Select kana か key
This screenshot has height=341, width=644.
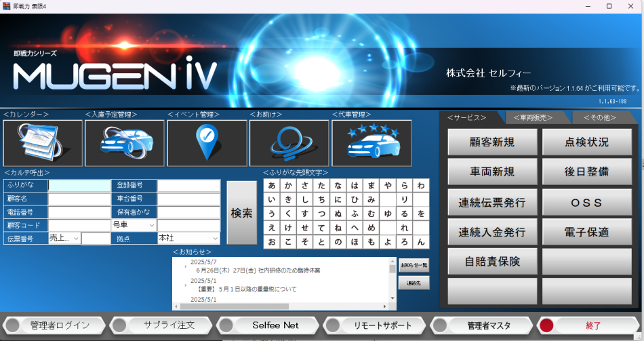tap(288, 186)
